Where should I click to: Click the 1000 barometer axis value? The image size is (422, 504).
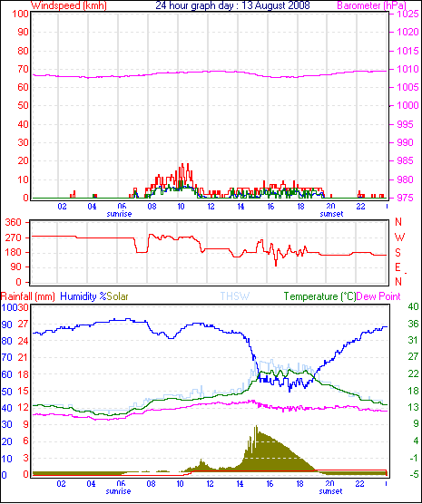click(407, 106)
